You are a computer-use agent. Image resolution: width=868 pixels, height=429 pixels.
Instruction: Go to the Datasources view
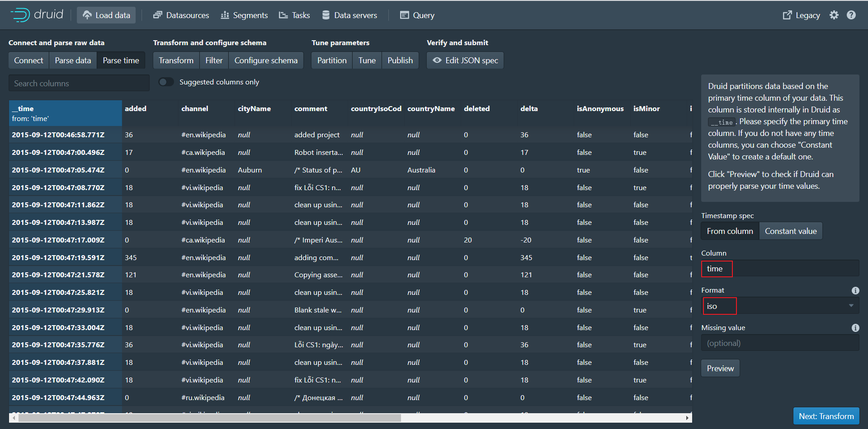click(181, 15)
